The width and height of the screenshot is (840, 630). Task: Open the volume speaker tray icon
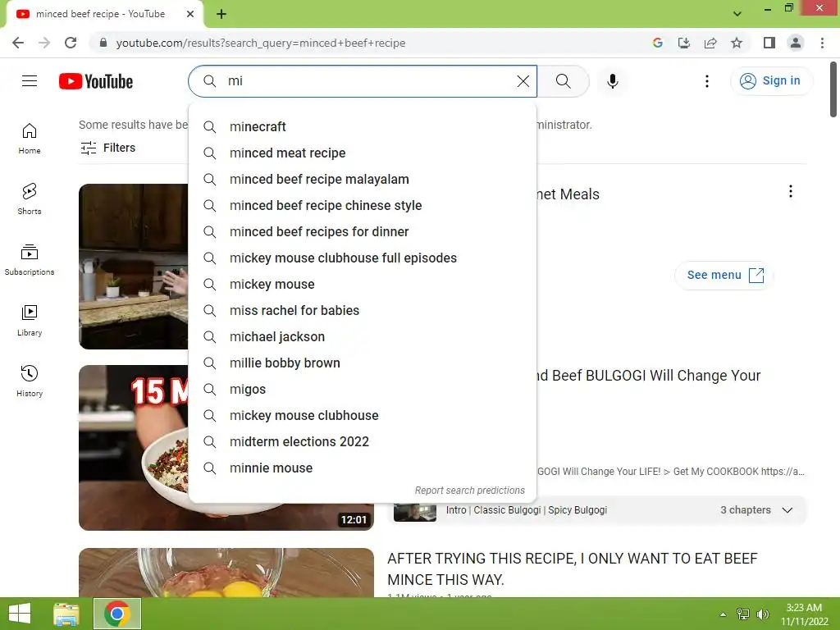(762, 614)
